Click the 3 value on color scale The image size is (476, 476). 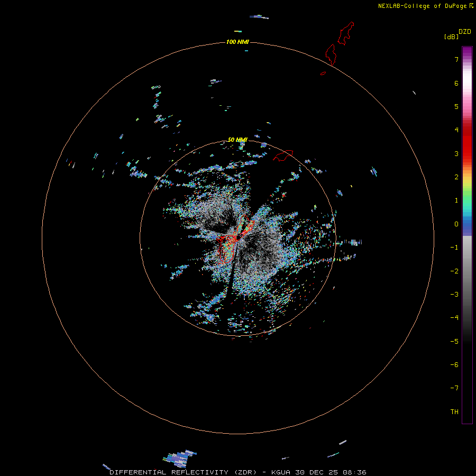(x=456, y=153)
